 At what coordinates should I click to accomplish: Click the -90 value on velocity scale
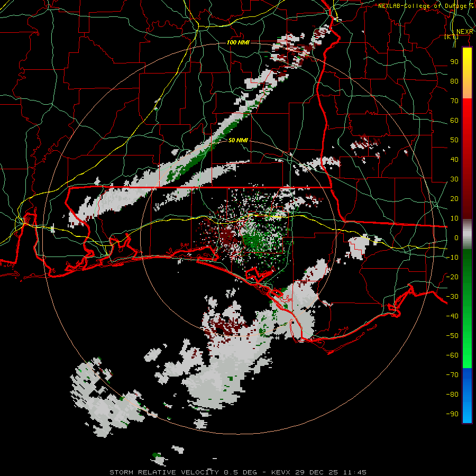click(452, 414)
